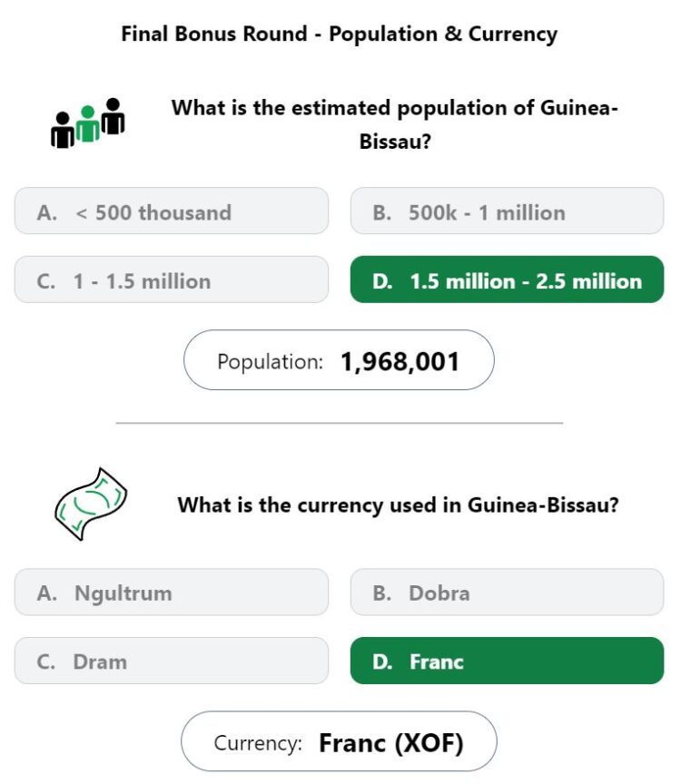681x784 pixels.
Task: Pick the Dram currency option
Action: tap(172, 661)
